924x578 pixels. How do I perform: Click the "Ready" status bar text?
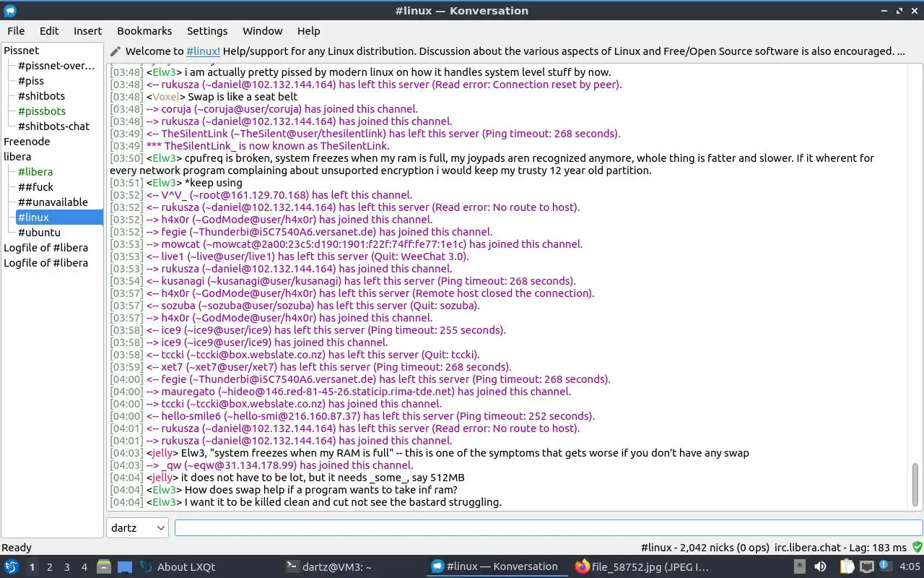pyautogui.click(x=17, y=548)
